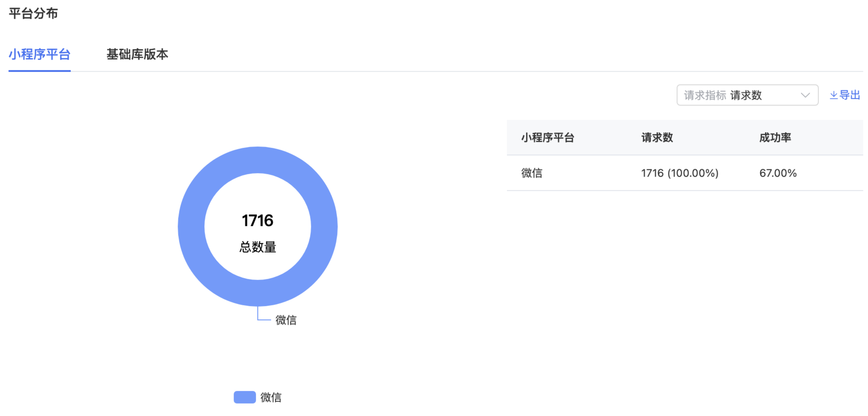This screenshot has height=416, width=868.
Task: Select the 微信 row in the table
Action: 685,173
